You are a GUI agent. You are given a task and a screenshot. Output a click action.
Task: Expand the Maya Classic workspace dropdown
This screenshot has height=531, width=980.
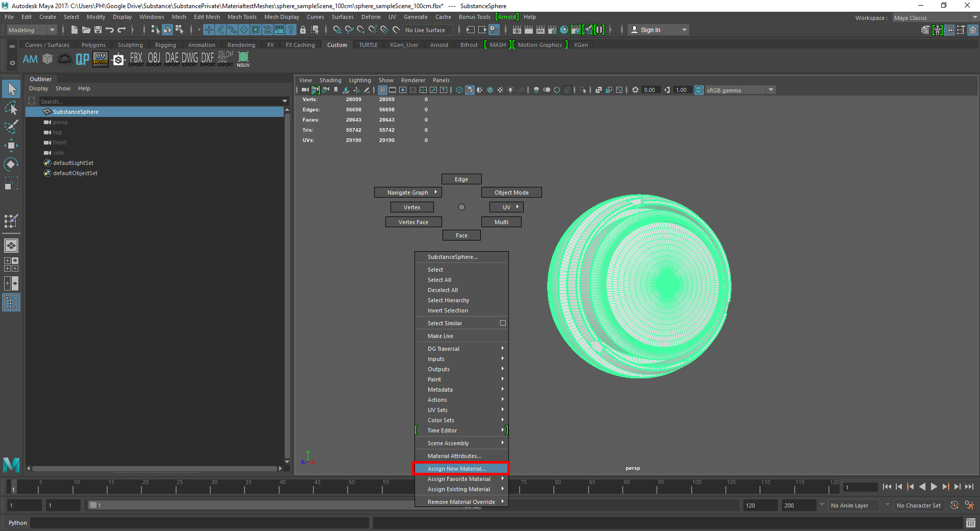tap(935, 18)
